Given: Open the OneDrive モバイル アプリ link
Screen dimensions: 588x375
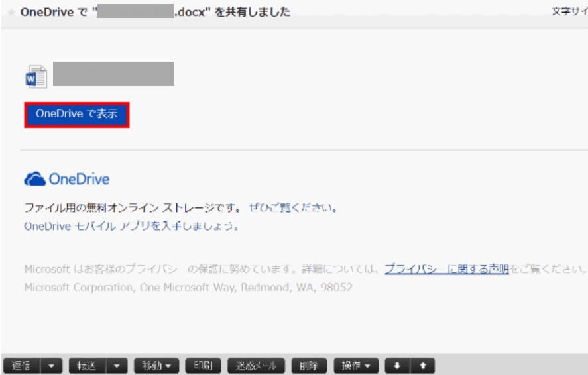Looking at the screenshot, I should [131, 226].
